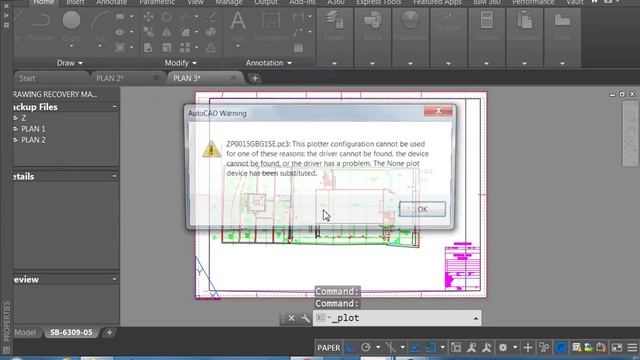
Task: Expand the Annotation panel dropdown
Action: [268, 63]
